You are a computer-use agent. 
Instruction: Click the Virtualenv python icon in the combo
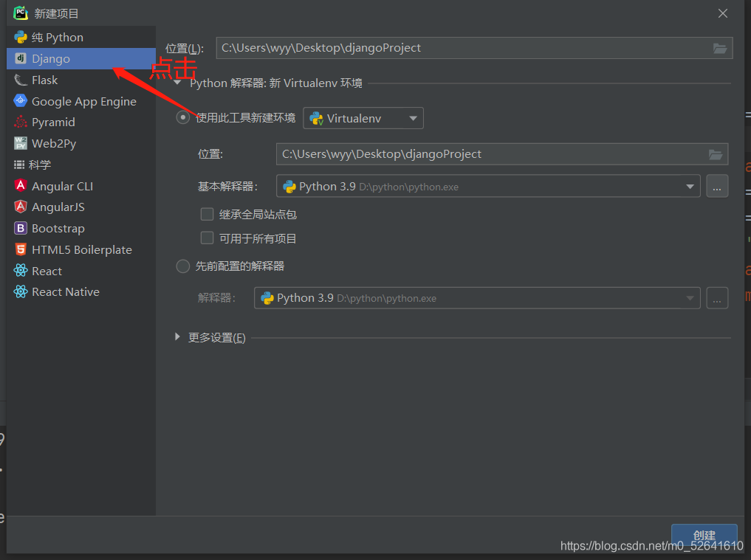(x=317, y=118)
